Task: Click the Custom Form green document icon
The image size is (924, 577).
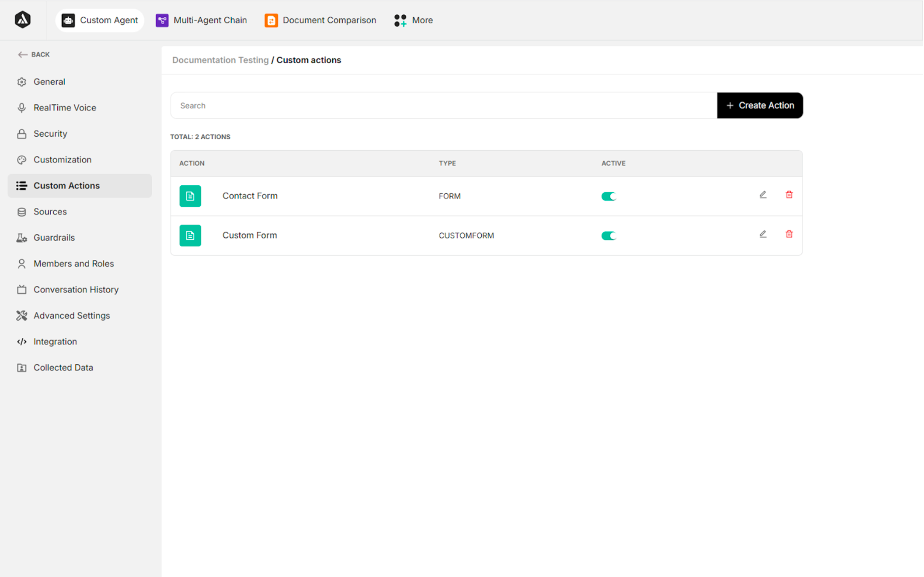Action: (190, 236)
